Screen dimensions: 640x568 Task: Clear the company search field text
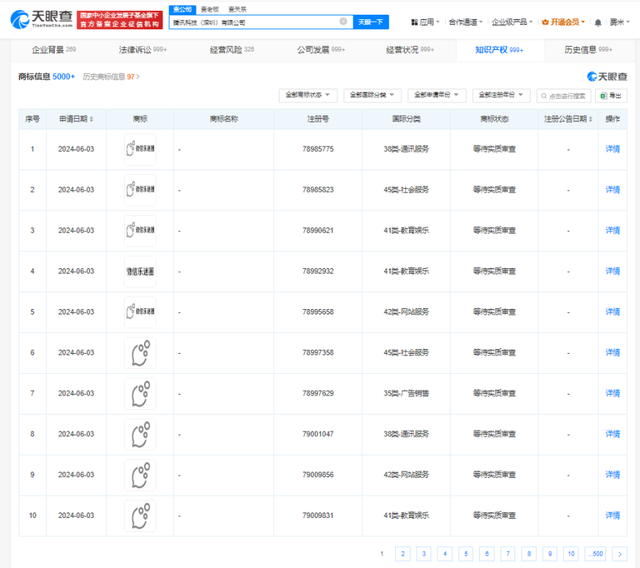[343, 21]
